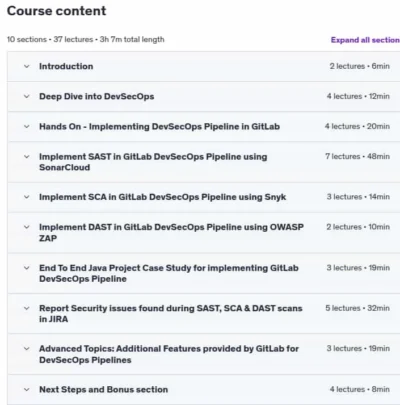Viewport: 400px width, 405px height.
Task: Expand the SCA using Snyk chevron
Action: click(x=27, y=197)
